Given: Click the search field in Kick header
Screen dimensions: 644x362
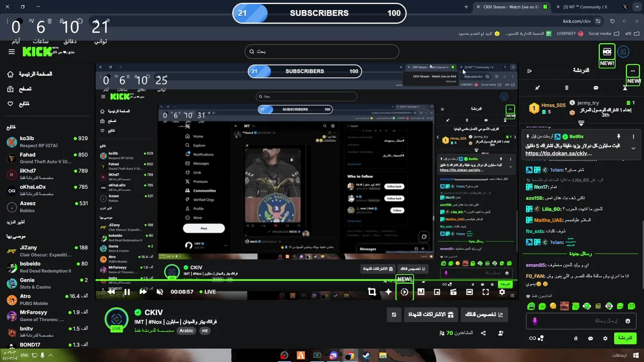Looking at the screenshot, I should (x=322, y=51).
